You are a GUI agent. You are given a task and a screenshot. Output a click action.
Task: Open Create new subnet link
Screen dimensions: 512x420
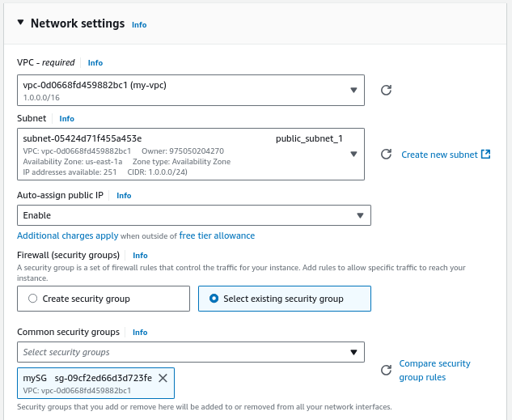(439, 155)
